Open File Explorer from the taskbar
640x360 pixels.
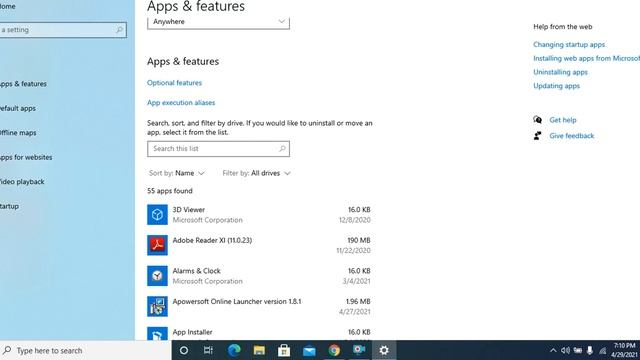click(259, 350)
